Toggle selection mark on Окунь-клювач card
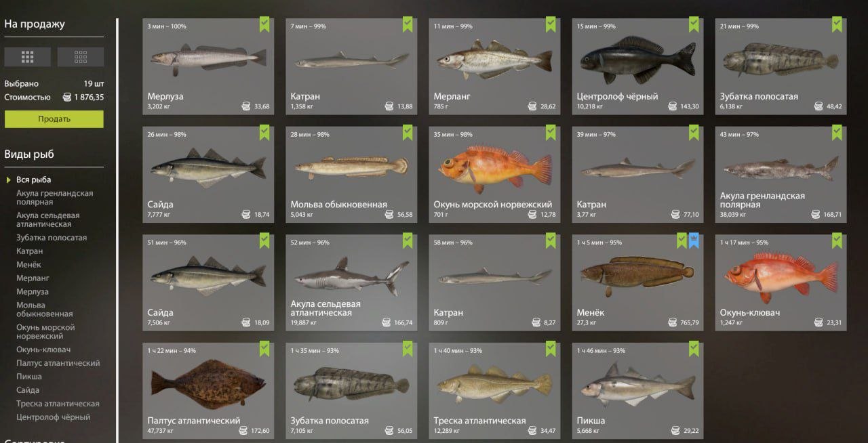868x443 pixels. point(837,241)
